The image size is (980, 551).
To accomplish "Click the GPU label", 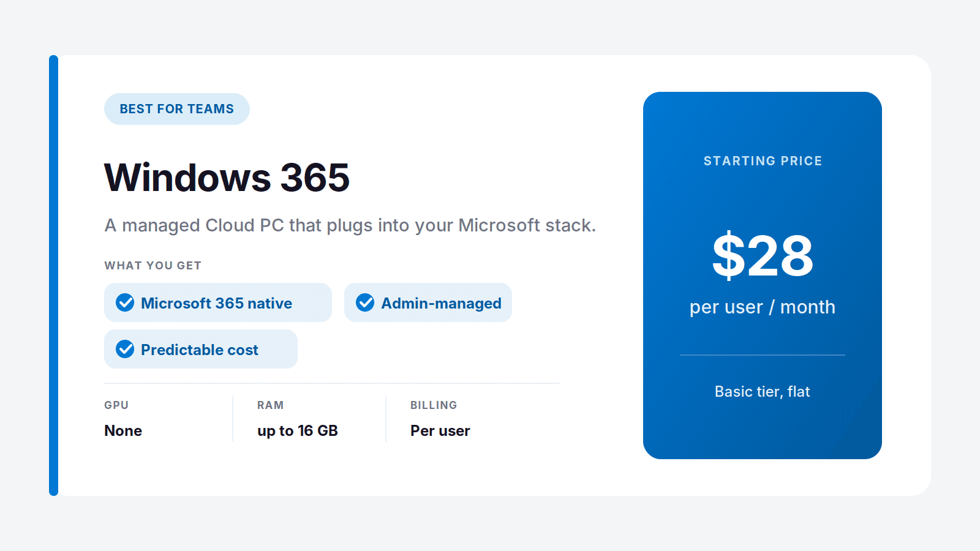I will pyautogui.click(x=116, y=405).
